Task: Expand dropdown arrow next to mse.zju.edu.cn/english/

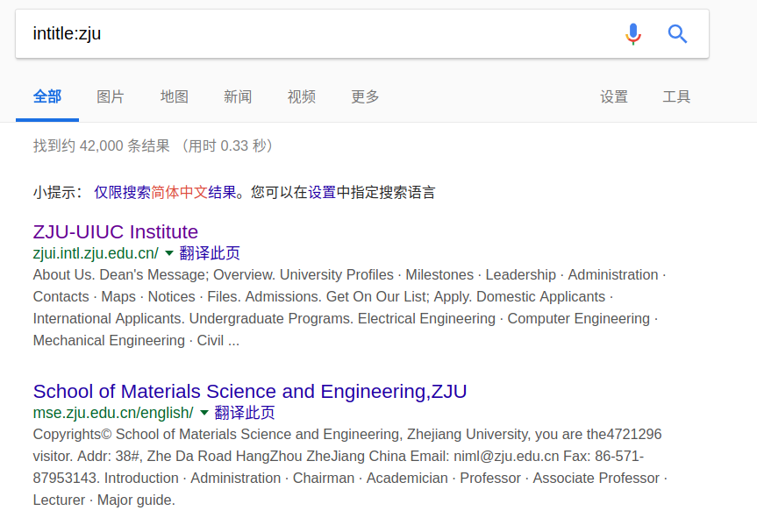Action: click(x=204, y=413)
